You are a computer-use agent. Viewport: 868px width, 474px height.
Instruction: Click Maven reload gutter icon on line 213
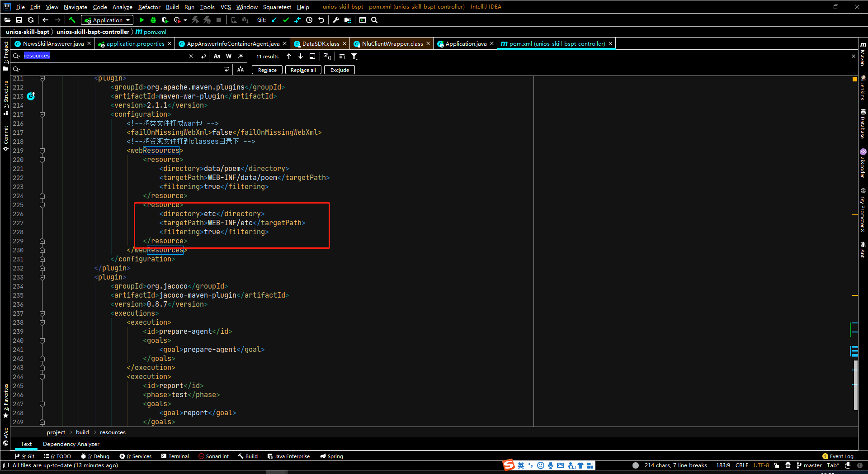click(31, 96)
